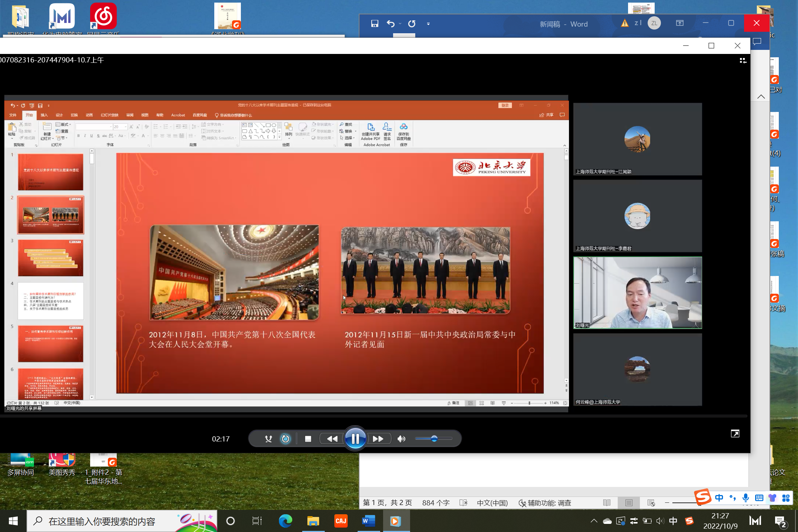Switch to library view icon
This screenshot has width=798, height=532.
click(743, 61)
